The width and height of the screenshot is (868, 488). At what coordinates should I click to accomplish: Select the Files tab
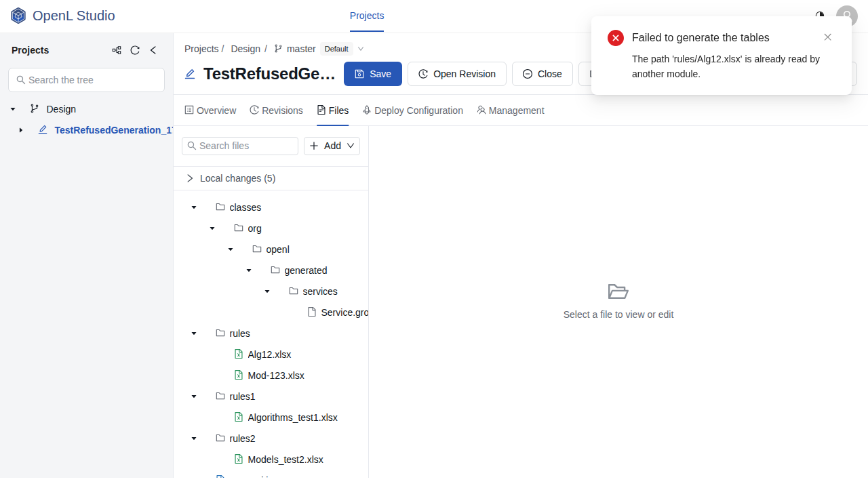point(332,110)
